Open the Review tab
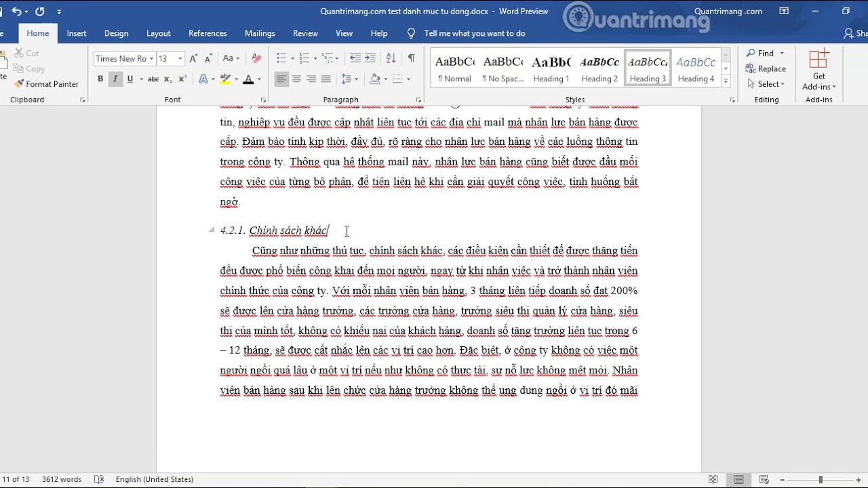Screen dimensions: 868x488 (305, 33)
